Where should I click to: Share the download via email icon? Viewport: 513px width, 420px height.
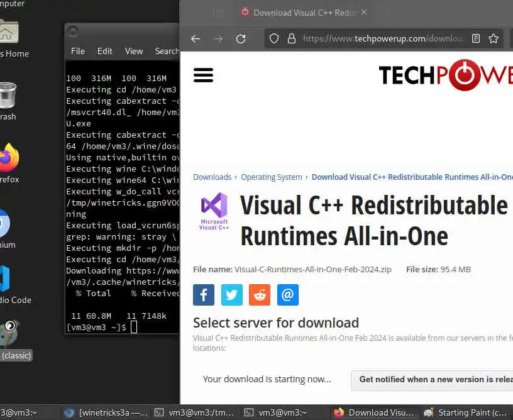[288, 295]
